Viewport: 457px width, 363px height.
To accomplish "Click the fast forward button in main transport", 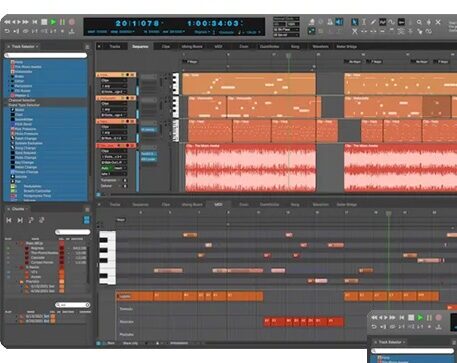I will (25, 22).
